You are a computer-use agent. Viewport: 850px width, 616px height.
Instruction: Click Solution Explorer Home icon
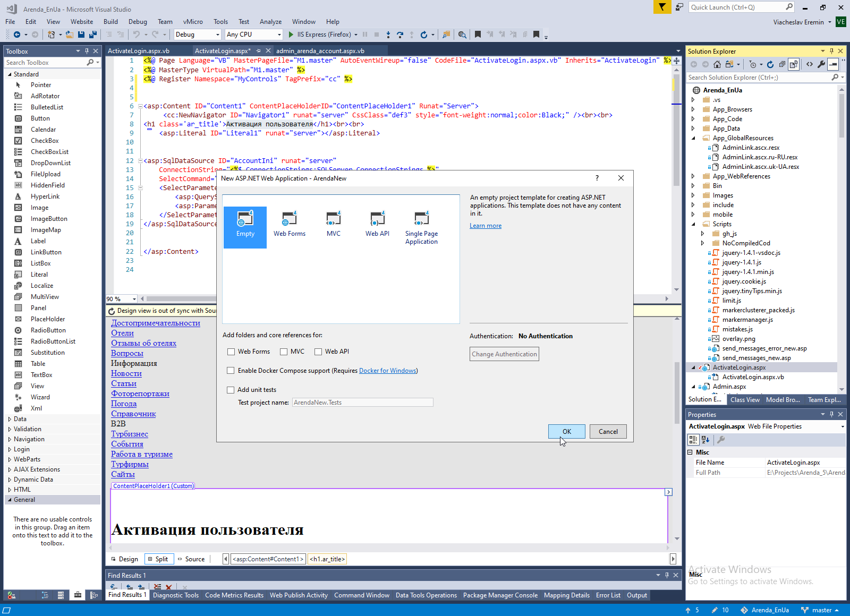pos(717,64)
